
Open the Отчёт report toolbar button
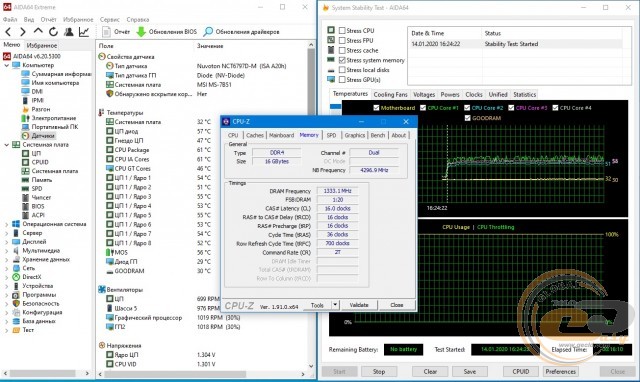116,31
